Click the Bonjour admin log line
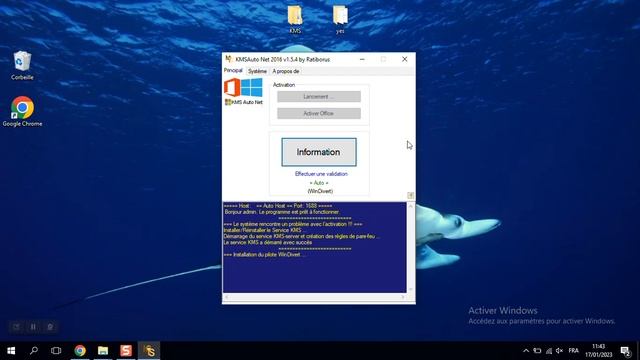This screenshot has width=640, height=360. tap(282, 212)
